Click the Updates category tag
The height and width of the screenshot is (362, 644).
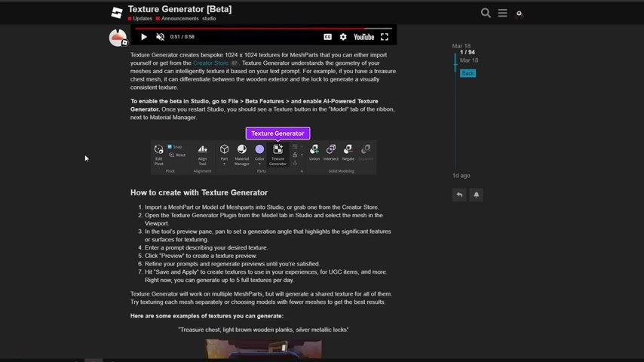140,19
